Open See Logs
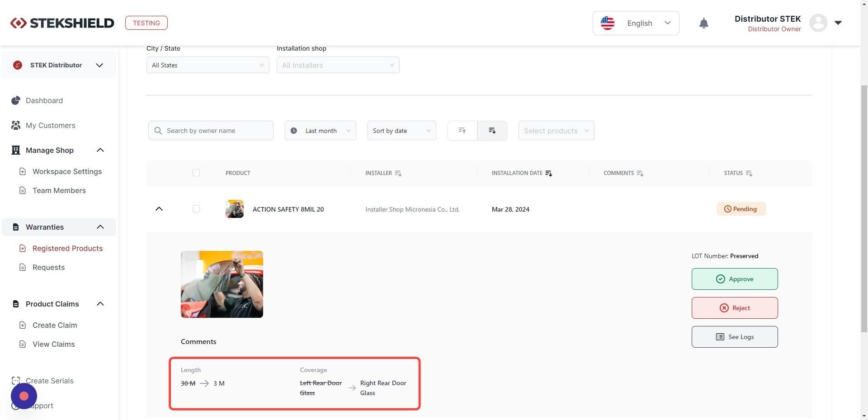 [x=735, y=337]
